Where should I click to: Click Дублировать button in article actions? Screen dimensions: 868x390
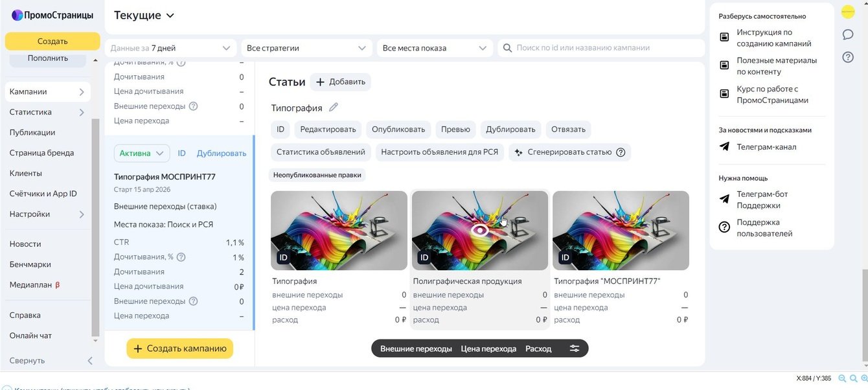coord(511,130)
